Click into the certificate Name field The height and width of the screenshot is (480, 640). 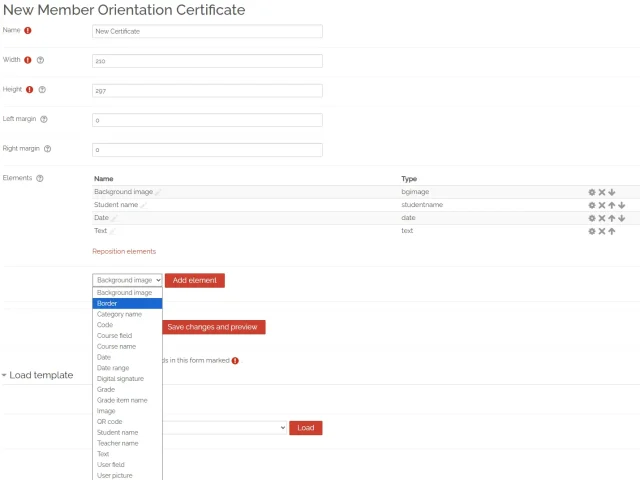coord(207,31)
